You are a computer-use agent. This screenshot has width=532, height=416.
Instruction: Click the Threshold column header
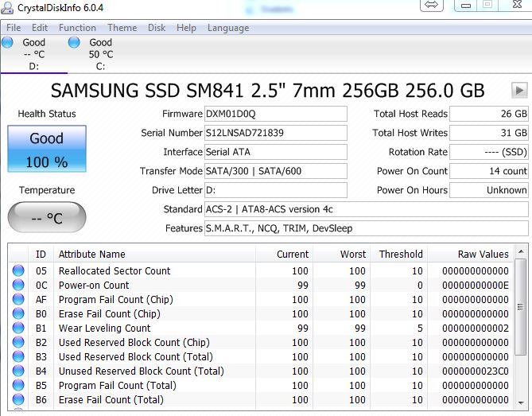[x=398, y=254]
